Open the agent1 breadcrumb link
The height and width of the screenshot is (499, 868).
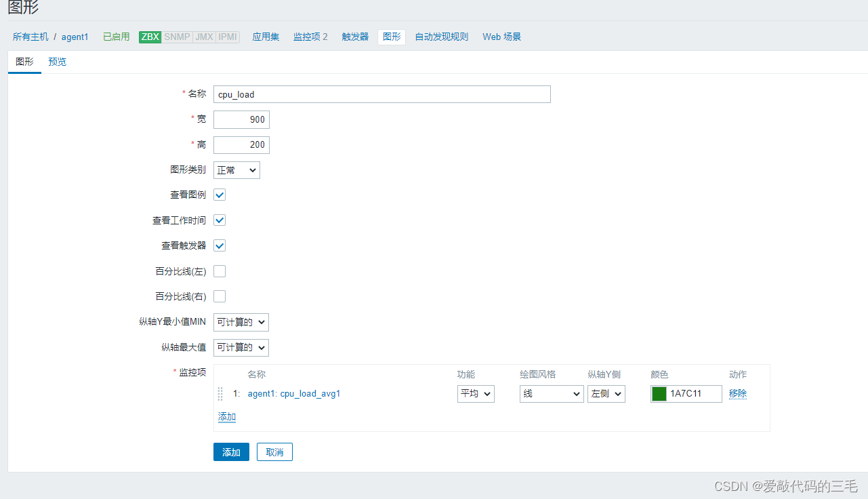pyautogui.click(x=75, y=37)
